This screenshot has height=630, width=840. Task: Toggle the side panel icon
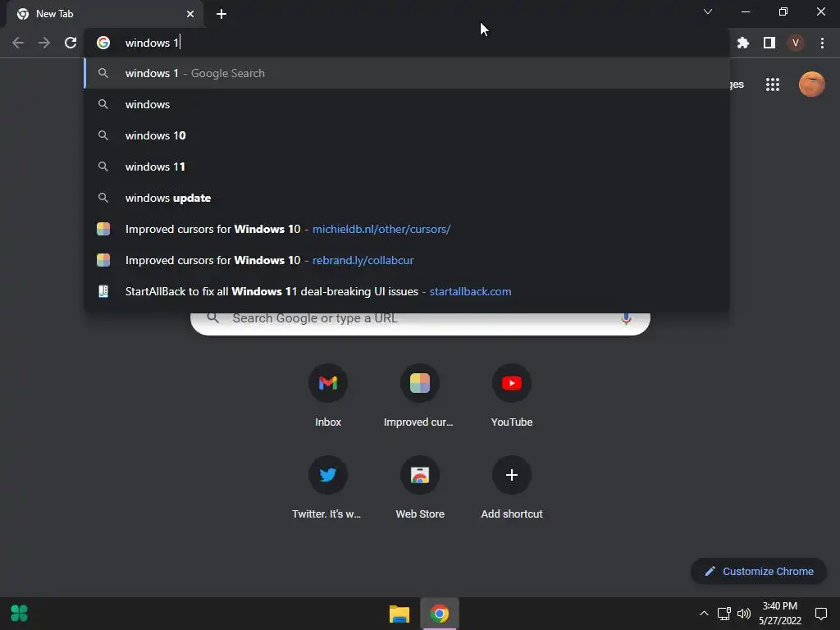pos(769,43)
